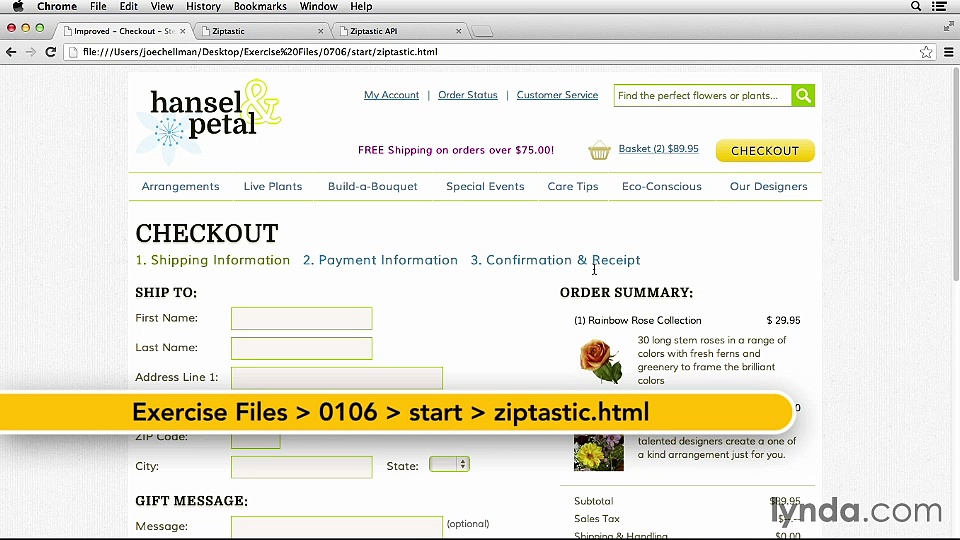Screen dimensions: 960x540
Task: Enter fullscreen with the expand arrows
Action: tap(948, 26)
